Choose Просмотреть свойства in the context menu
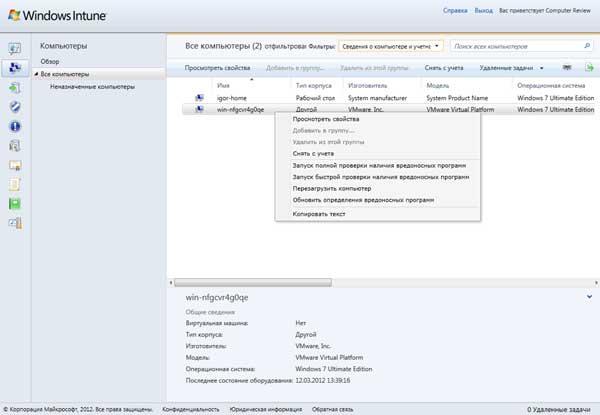Screen dimensions: 600x415 point(326,119)
